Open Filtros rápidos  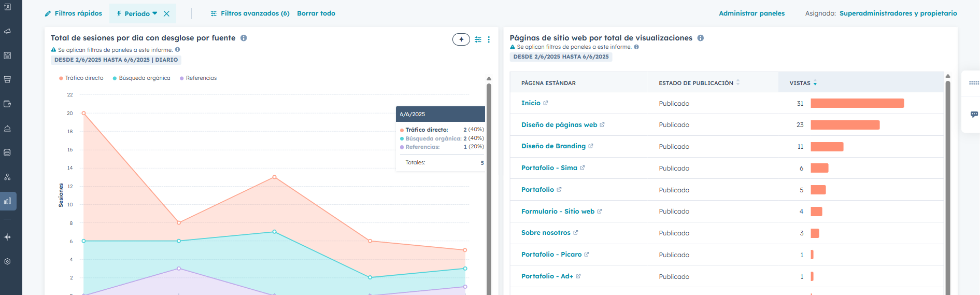click(74, 13)
